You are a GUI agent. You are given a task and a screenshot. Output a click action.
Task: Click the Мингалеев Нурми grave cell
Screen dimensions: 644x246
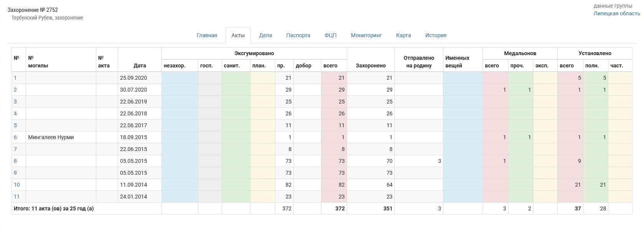tap(51, 137)
